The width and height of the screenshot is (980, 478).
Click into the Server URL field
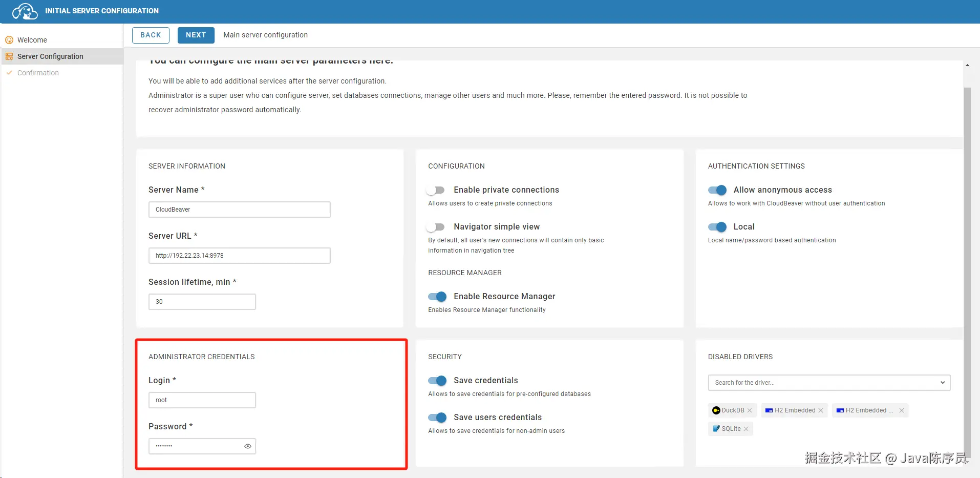tap(239, 256)
